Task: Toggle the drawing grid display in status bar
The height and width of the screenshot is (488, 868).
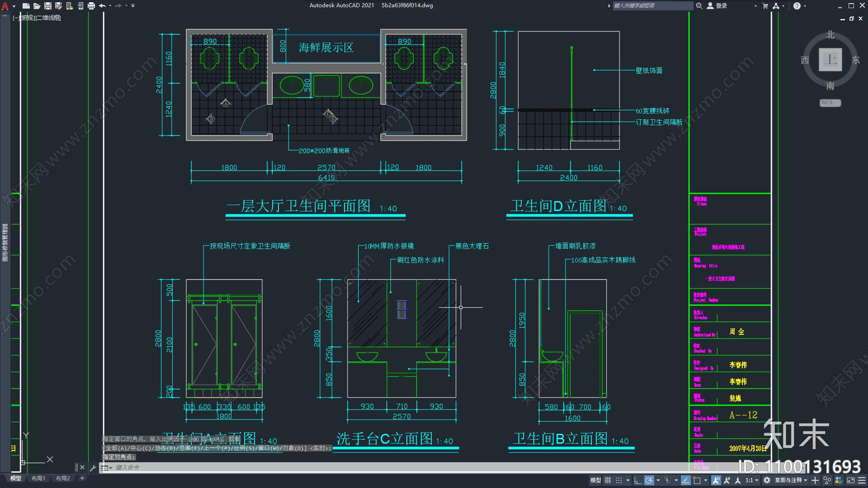Action: point(608,480)
